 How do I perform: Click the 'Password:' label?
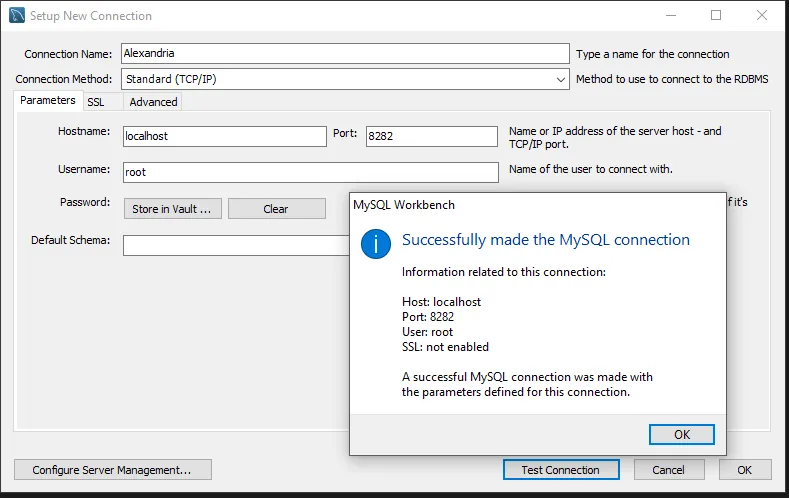point(85,202)
